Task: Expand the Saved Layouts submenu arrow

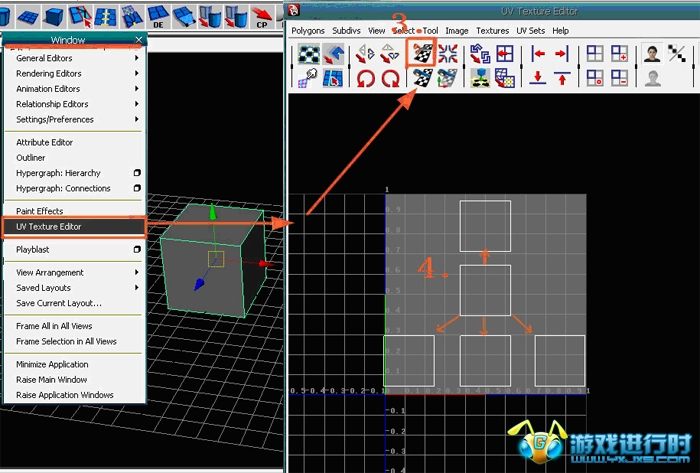Action: 137,288
